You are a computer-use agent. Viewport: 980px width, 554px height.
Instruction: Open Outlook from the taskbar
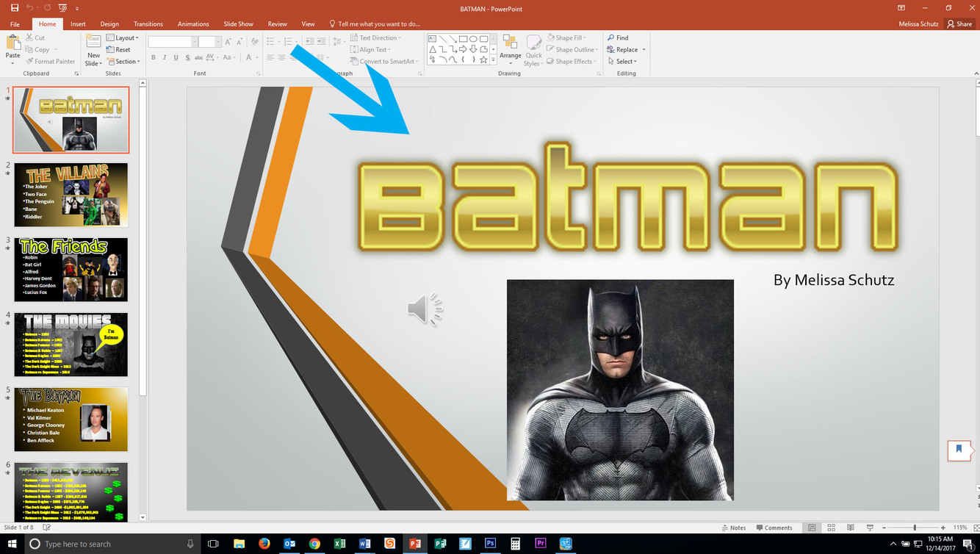(x=289, y=544)
